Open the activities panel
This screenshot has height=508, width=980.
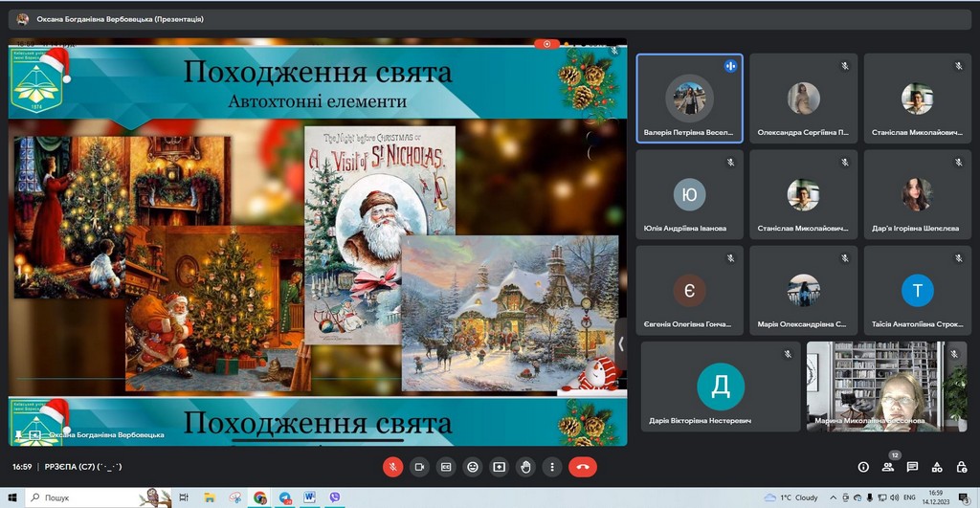[x=937, y=467]
